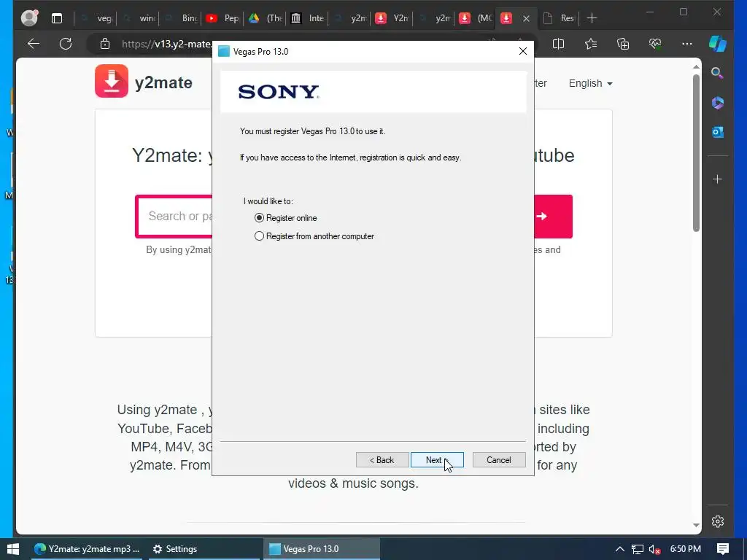
Task: Click the page vertical scrollbar thumb
Action: coord(696,153)
